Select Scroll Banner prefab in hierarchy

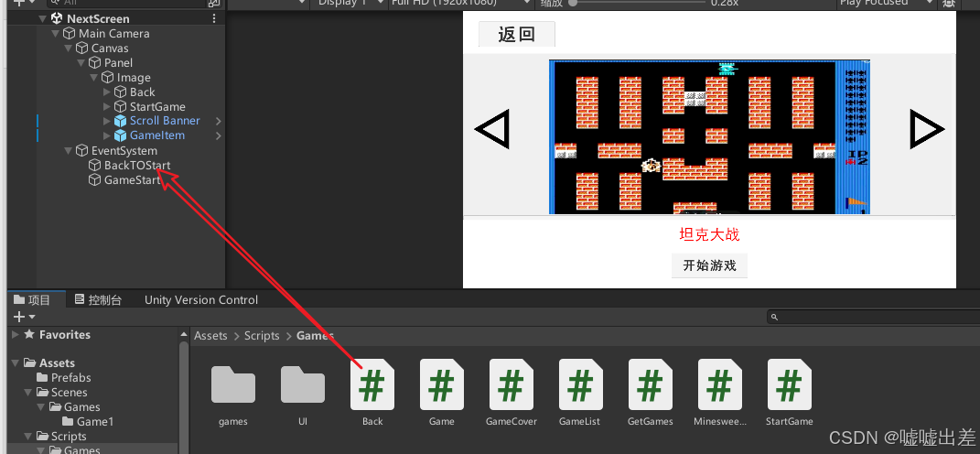pyautogui.click(x=165, y=121)
